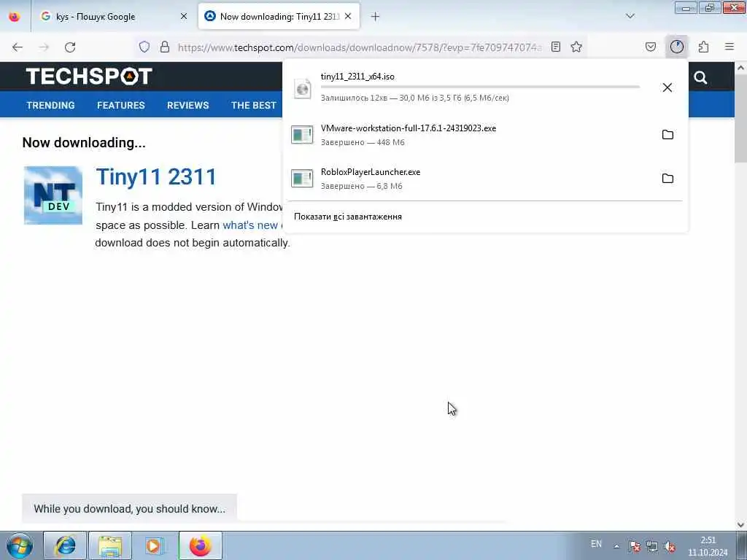The height and width of the screenshot is (560, 747).
Task: Click While you download, you should know
Action: pos(129,508)
